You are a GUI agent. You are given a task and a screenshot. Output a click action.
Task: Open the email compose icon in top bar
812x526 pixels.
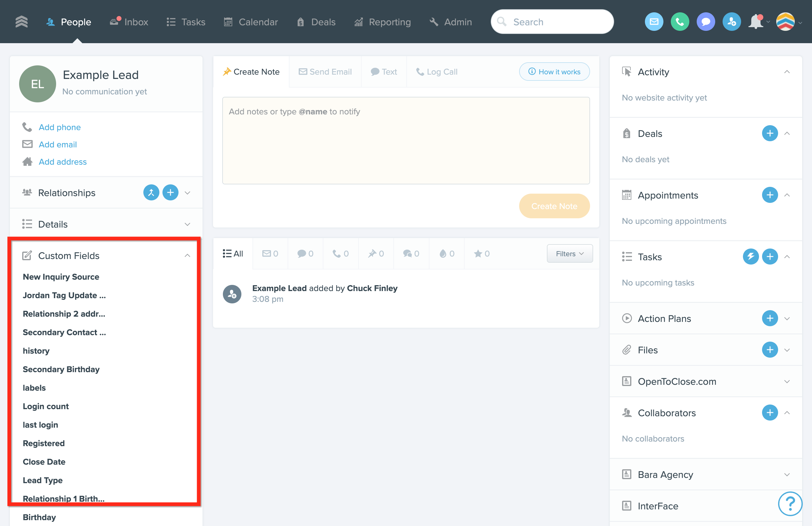pos(654,22)
